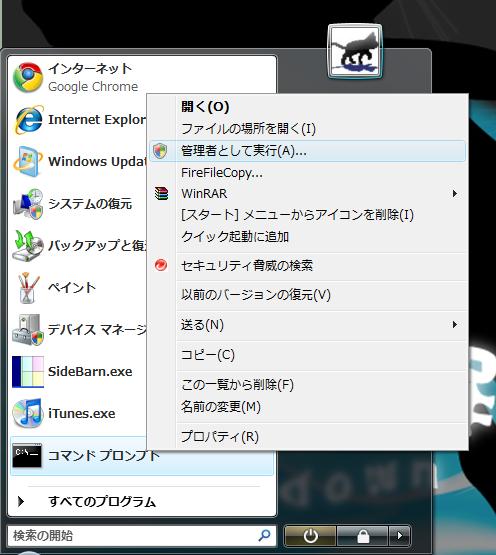Click the デバイス マネージャ text label
Image resolution: width=496 pixels, height=555 pixels.
coord(97,330)
